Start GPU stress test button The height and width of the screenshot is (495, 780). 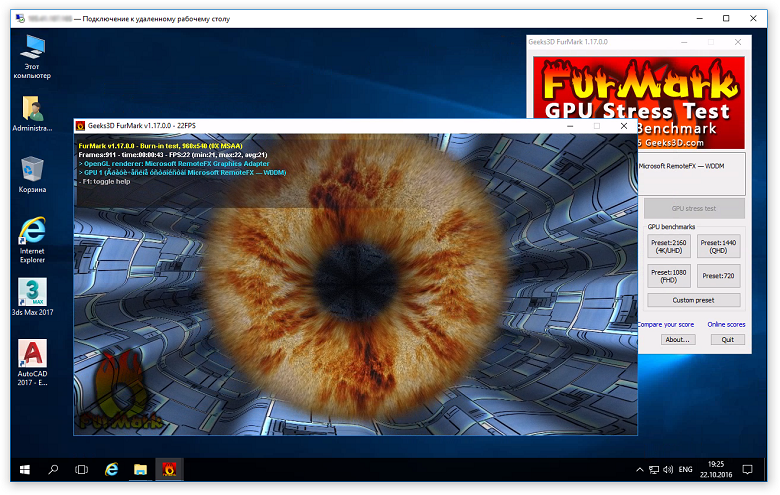694,208
